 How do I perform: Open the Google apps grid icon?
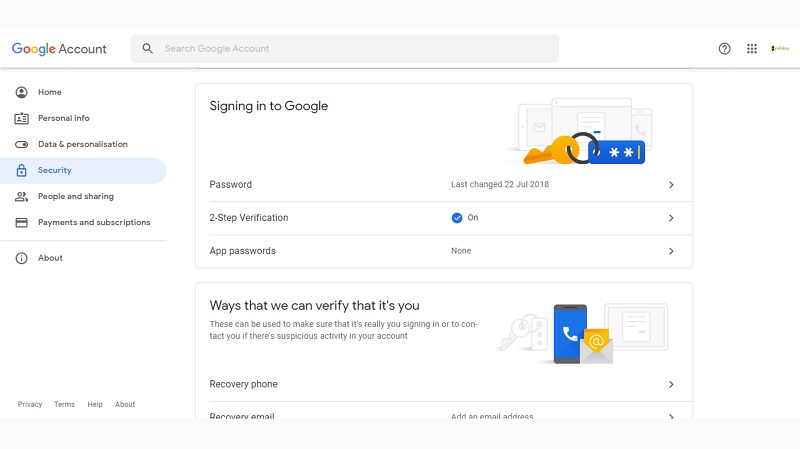[752, 48]
